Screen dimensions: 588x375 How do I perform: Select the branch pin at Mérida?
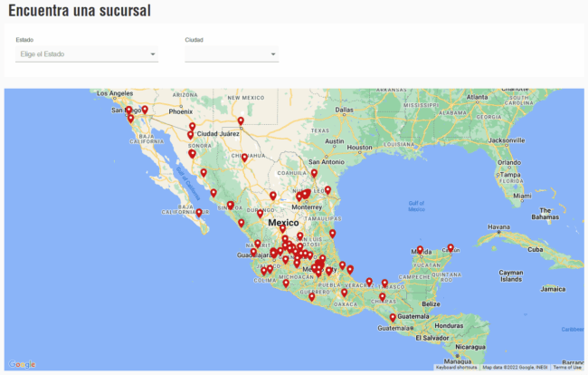point(420,250)
